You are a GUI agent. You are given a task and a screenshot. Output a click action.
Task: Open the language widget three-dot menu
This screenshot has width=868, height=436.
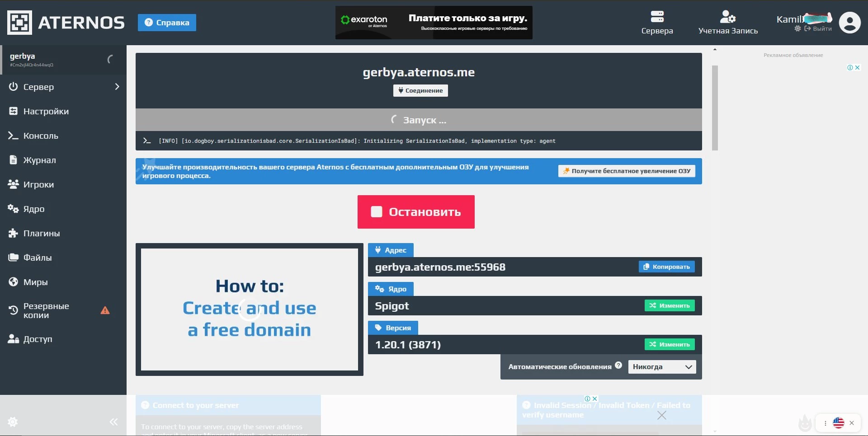point(826,423)
